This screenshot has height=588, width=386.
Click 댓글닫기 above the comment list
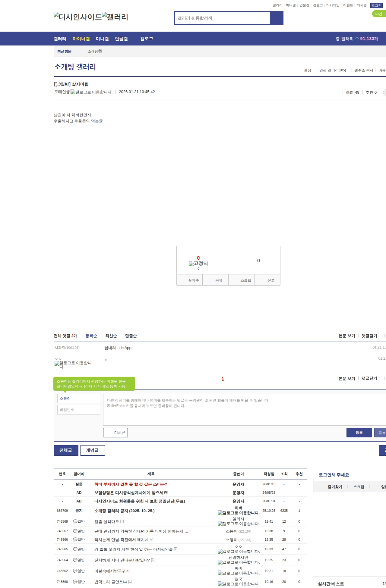point(369,336)
